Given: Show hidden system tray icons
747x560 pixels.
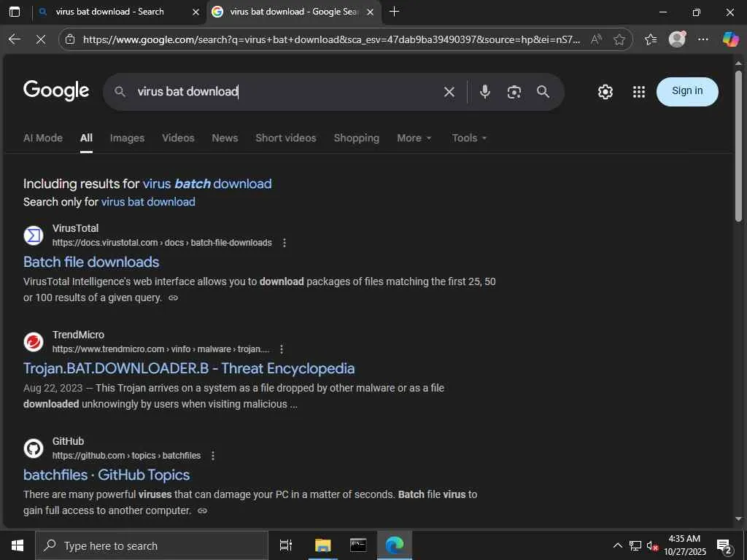Looking at the screenshot, I should click(617, 545).
